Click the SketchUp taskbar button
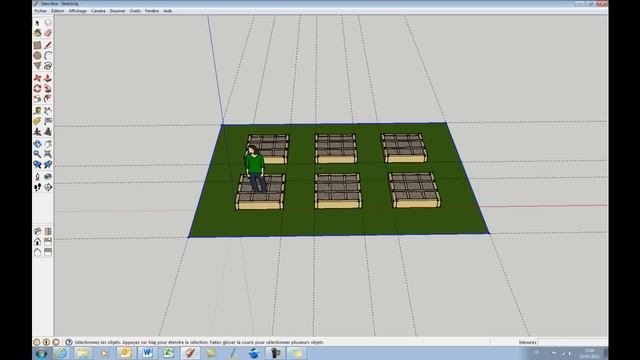This screenshot has width=640, height=360. pos(190,353)
